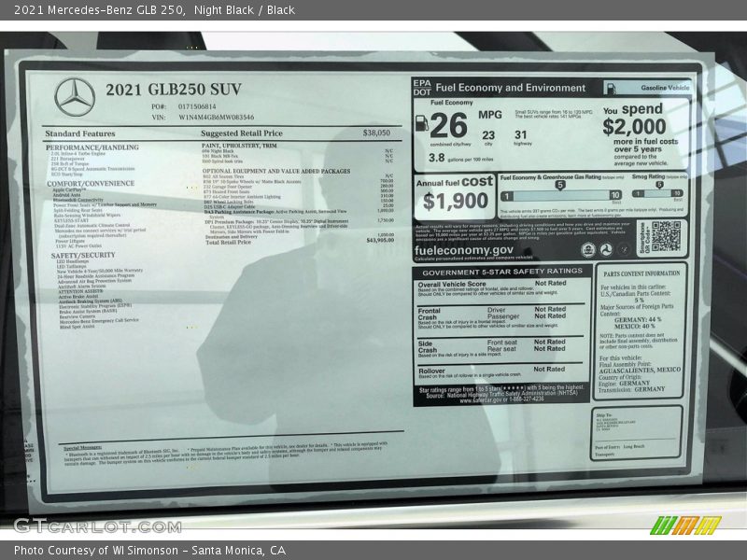Click the Greenhouse Gas Rating marker at 5
Screen dimensions: 747x560
pyautogui.click(x=559, y=185)
